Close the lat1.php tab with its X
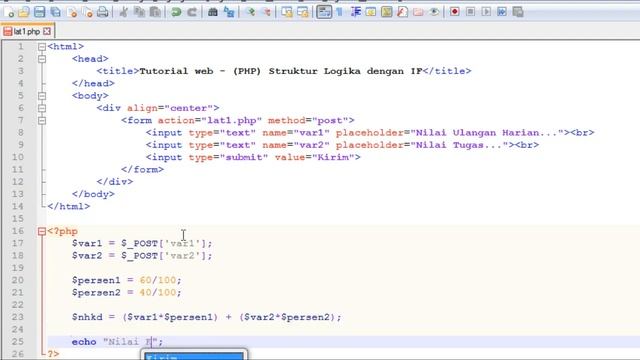 pyautogui.click(x=47, y=31)
